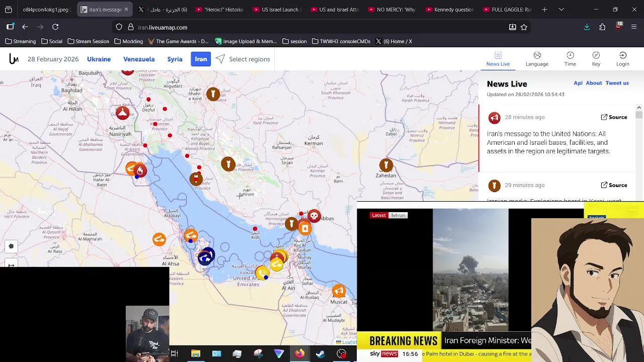The image size is (644, 362).
Task: Open OBS Studio from the taskbar
Action: pyautogui.click(x=342, y=354)
